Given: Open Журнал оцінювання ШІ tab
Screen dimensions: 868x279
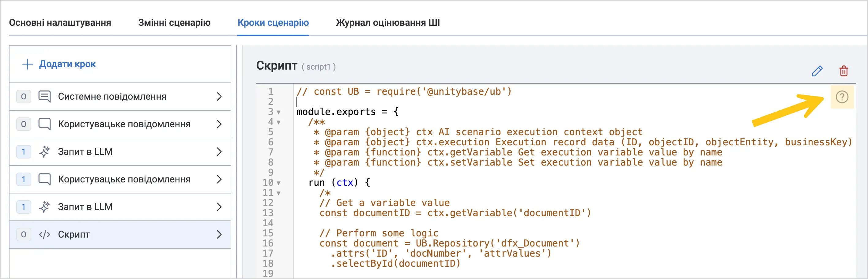Looking at the screenshot, I should pos(388,23).
